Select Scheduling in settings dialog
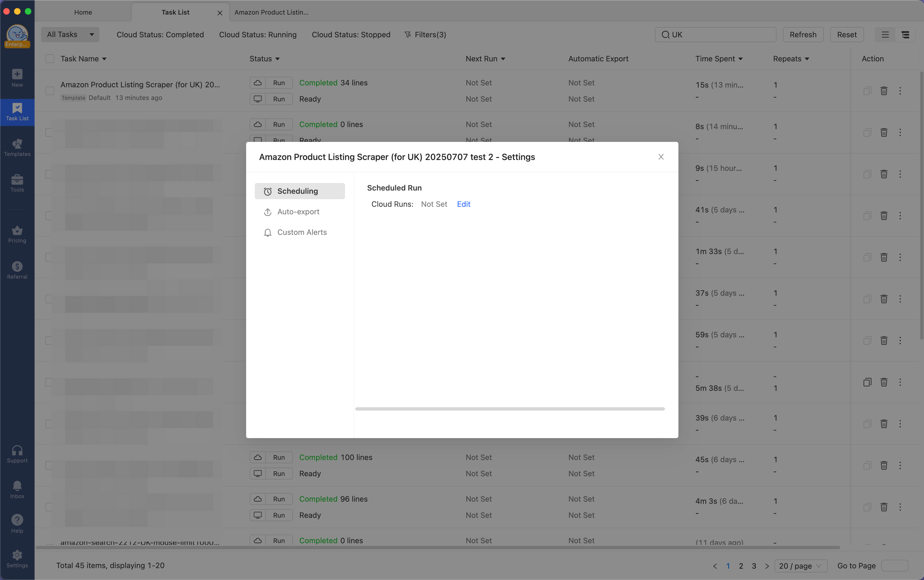 (x=300, y=191)
